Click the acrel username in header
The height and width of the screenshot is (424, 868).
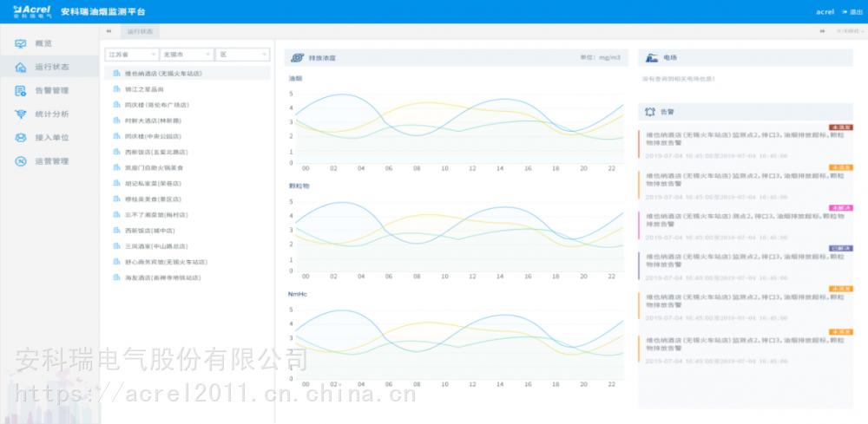point(825,11)
